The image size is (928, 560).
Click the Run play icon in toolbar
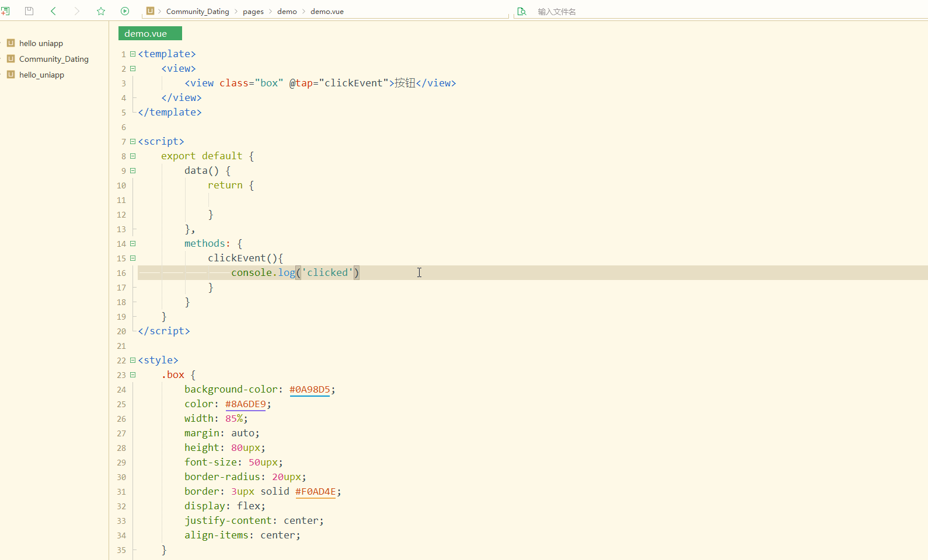(x=125, y=11)
